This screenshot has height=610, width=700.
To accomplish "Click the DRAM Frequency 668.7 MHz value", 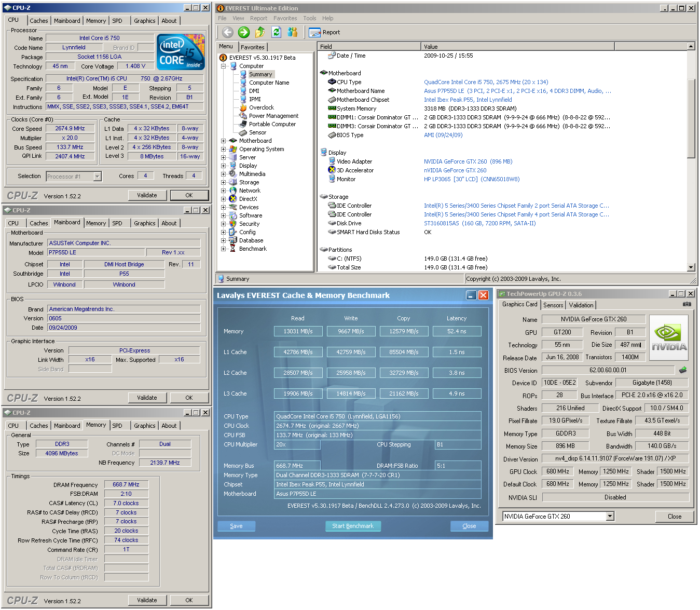I will pyautogui.click(x=126, y=484).
